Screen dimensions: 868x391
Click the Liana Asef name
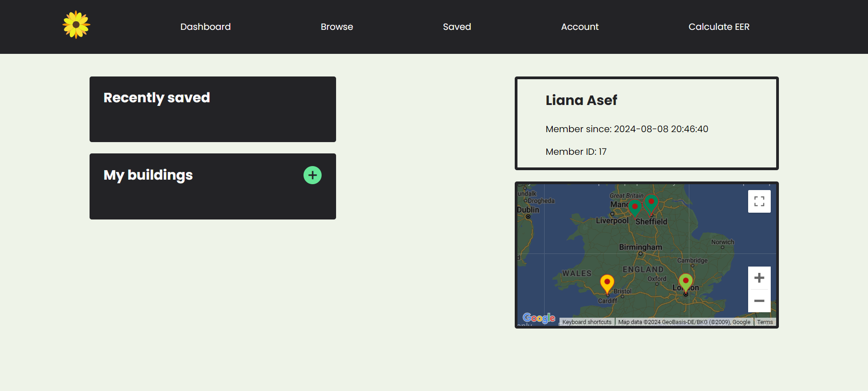click(x=581, y=100)
